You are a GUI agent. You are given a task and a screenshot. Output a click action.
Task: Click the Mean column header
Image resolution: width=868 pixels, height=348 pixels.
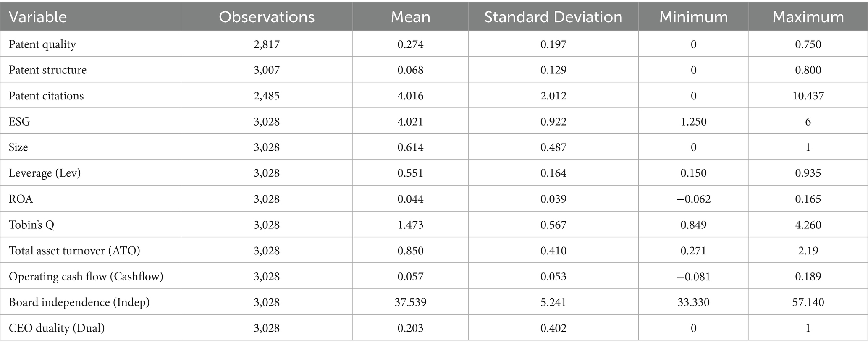(x=410, y=17)
